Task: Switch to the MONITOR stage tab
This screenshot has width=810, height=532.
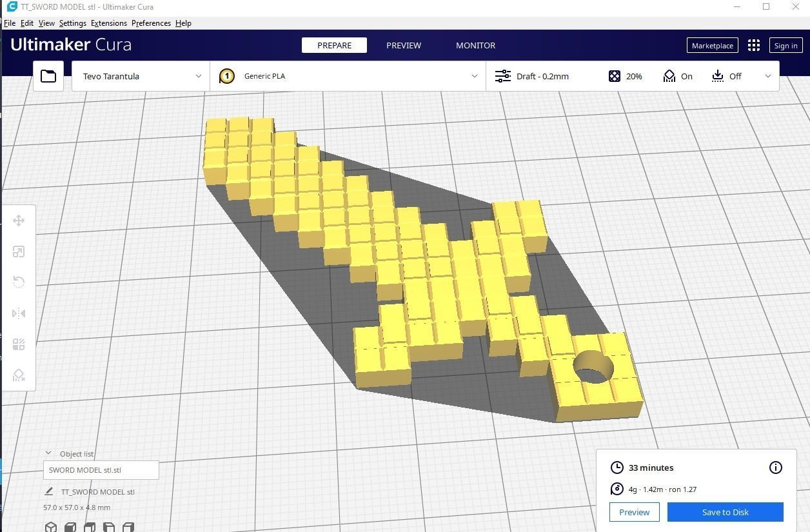Action: point(475,45)
